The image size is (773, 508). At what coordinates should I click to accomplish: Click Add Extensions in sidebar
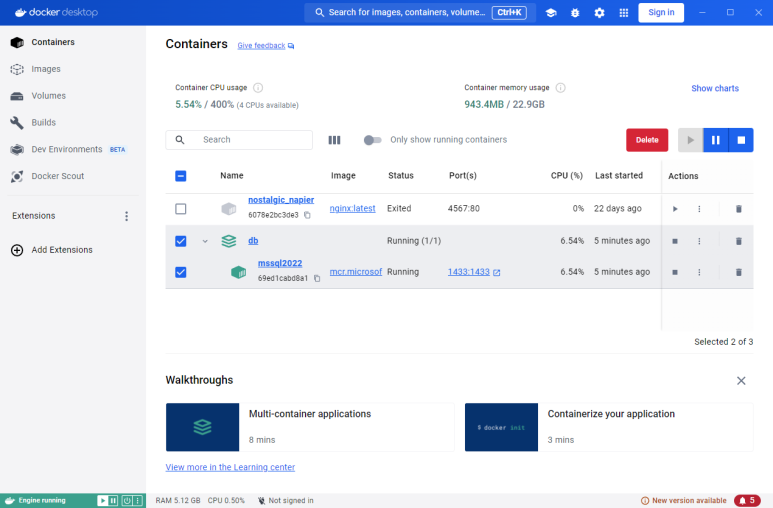point(52,250)
